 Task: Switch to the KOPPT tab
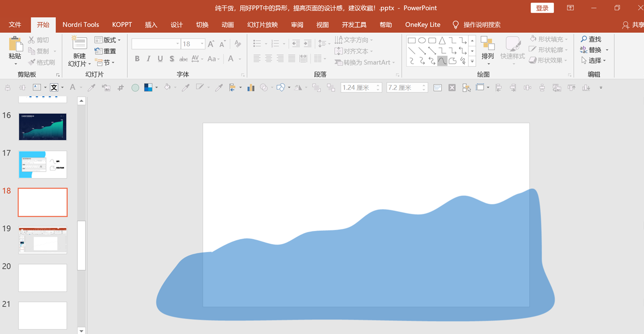(122, 25)
